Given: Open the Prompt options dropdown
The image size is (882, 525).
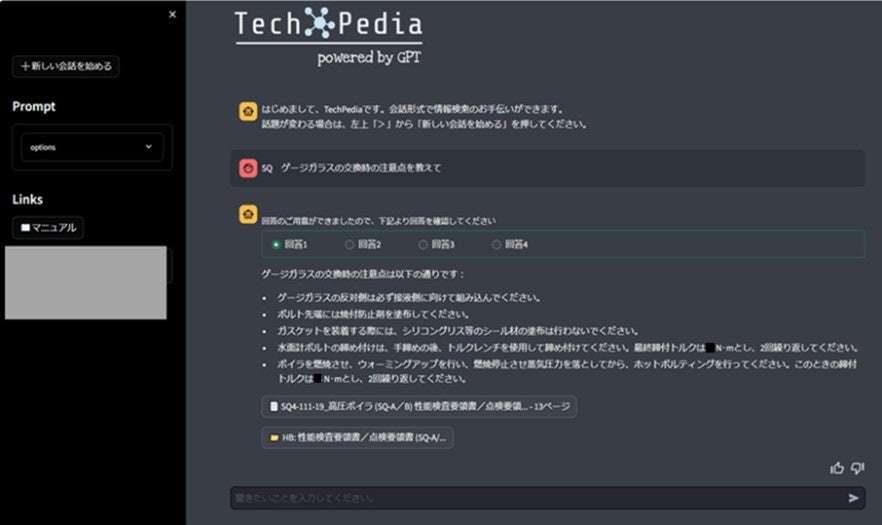Looking at the screenshot, I should [92, 147].
